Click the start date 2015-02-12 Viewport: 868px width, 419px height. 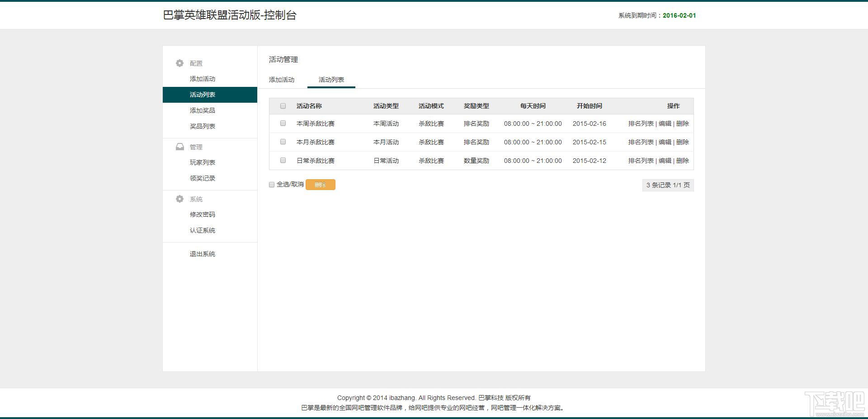[590, 161]
